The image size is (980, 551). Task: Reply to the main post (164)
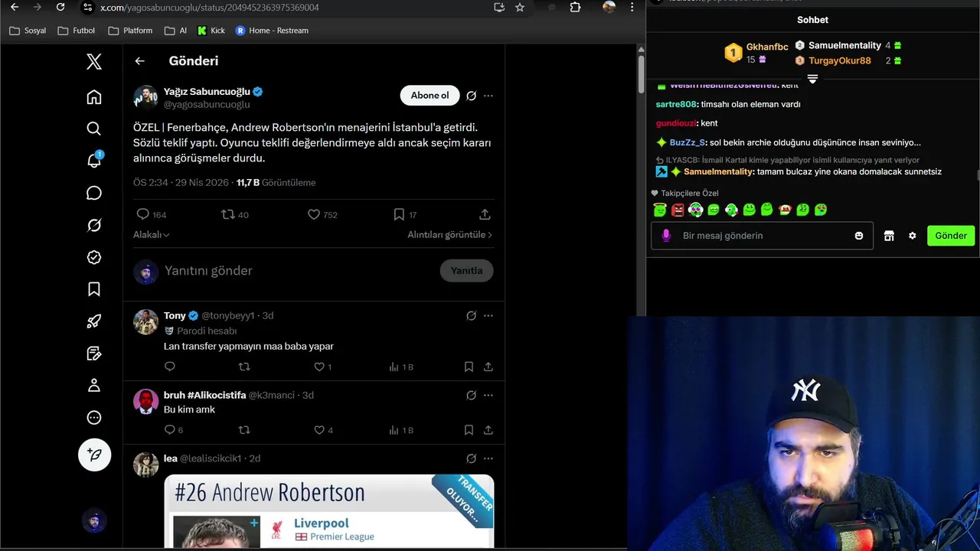(x=151, y=215)
